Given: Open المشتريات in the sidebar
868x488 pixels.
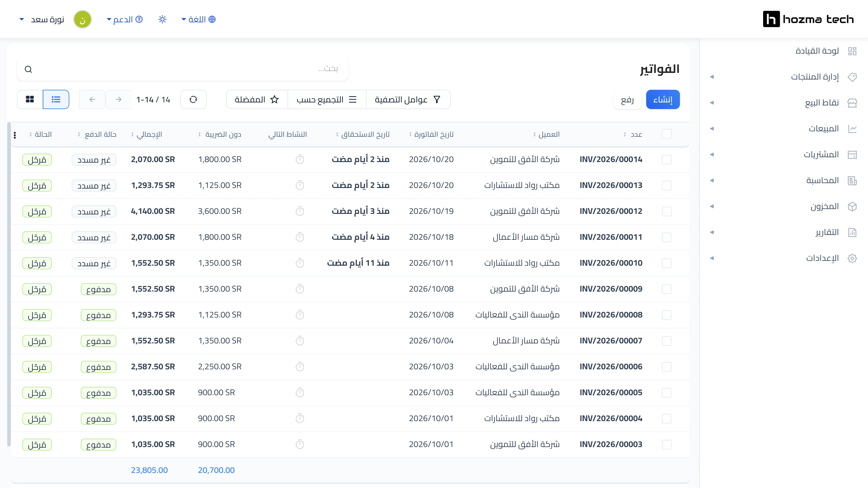Looking at the screenshot, I should tap(784, 155).
